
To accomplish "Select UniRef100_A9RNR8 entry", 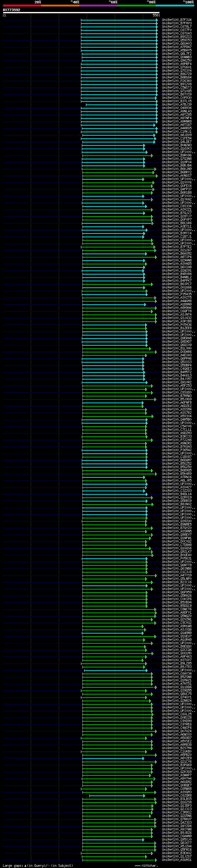I will click(177, 122).
